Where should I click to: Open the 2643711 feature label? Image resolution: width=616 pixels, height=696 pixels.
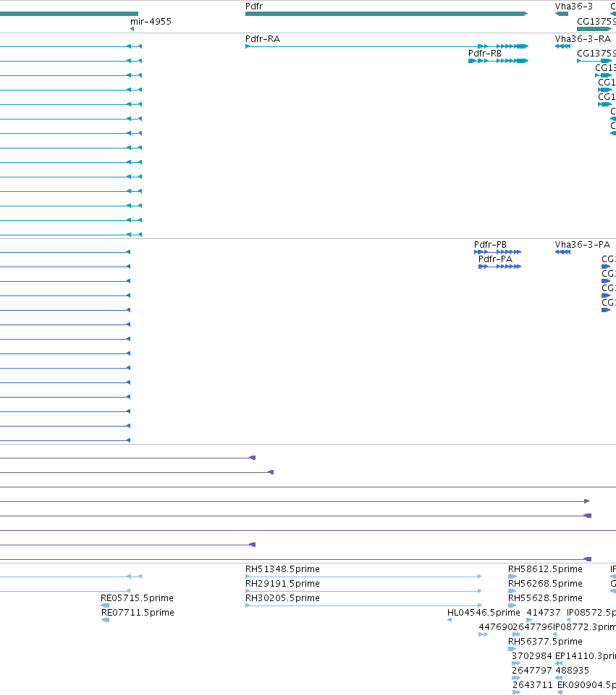533,685
